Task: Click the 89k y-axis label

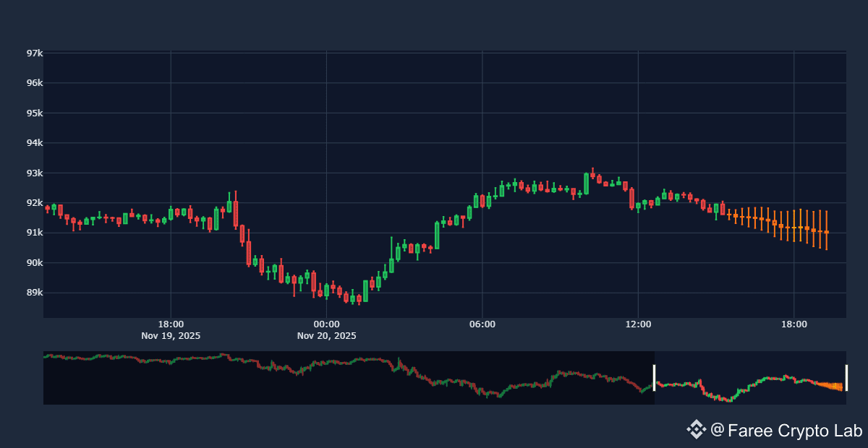Action: tap(35, 293)
